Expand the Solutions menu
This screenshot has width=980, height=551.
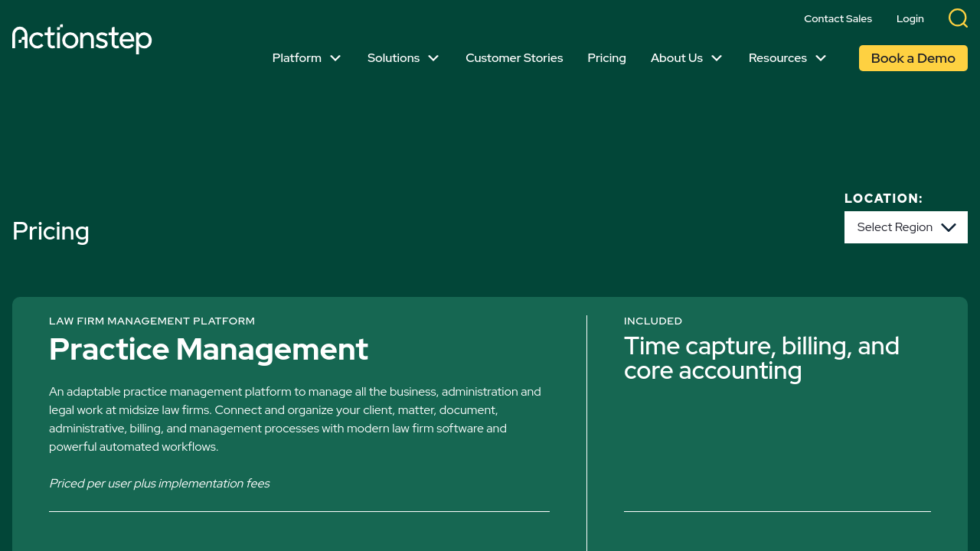click(394, 58)
